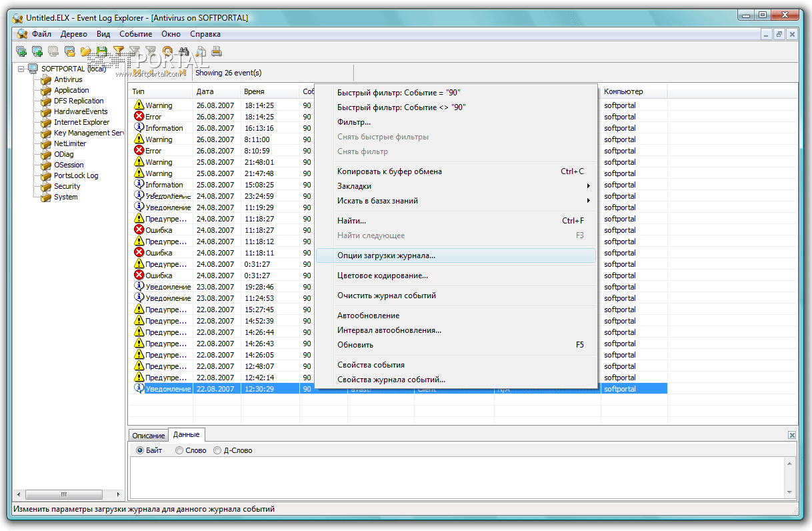Click the HardwareEvents log icon

pos(46,111)
